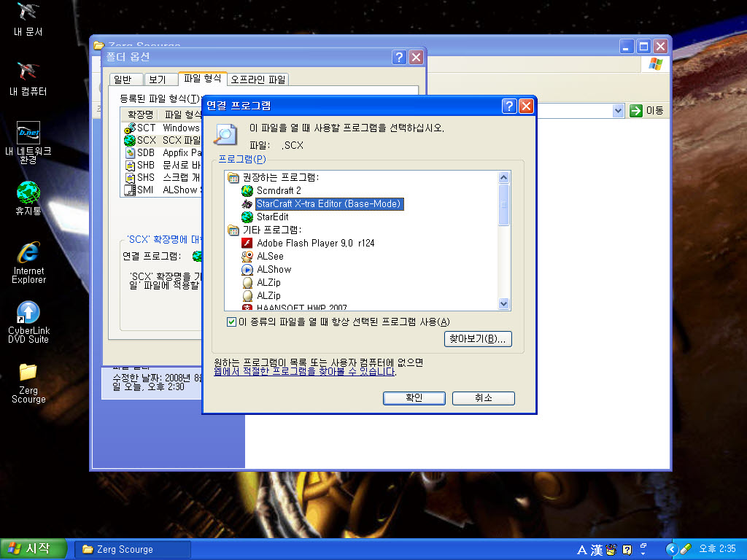Launch CyberLink DVD Suite shortcut

click(x=28, y=322)
